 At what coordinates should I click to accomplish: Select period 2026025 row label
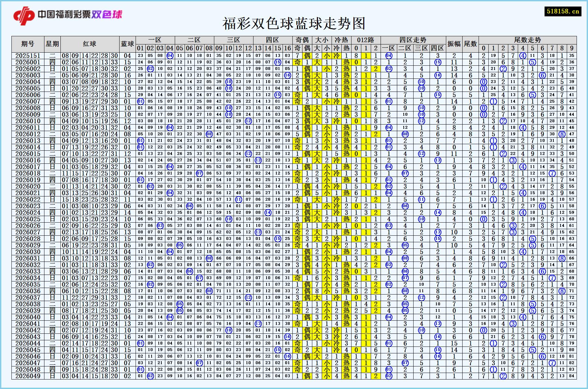point(28,219)
